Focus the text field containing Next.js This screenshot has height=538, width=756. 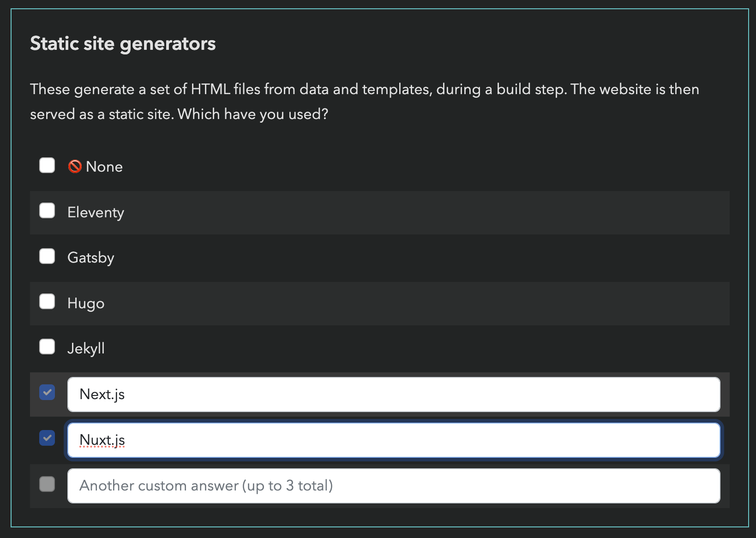[394, 395]
